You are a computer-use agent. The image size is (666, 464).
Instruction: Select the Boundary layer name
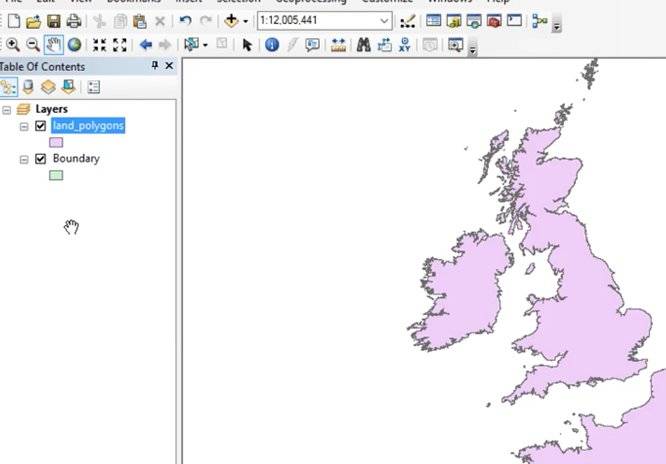click(x=76, y=158)
